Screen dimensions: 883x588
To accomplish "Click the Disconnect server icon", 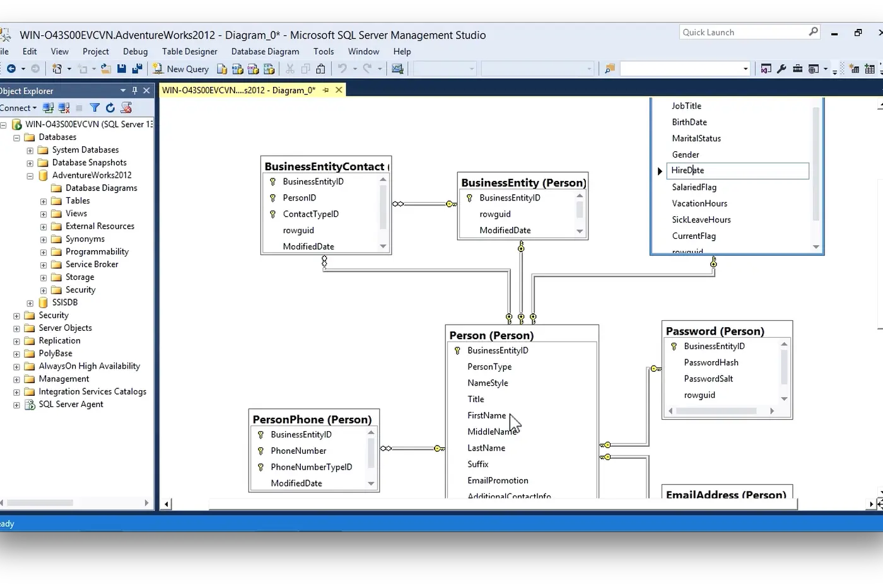I will (64, 108).
